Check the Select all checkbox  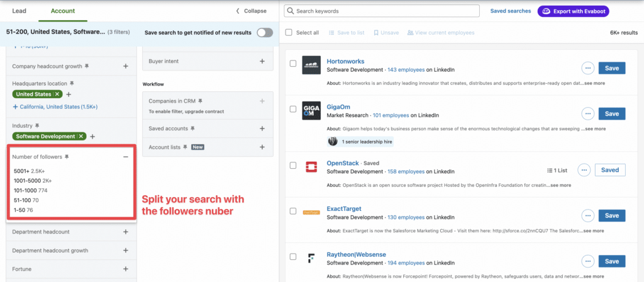(289, 33)
